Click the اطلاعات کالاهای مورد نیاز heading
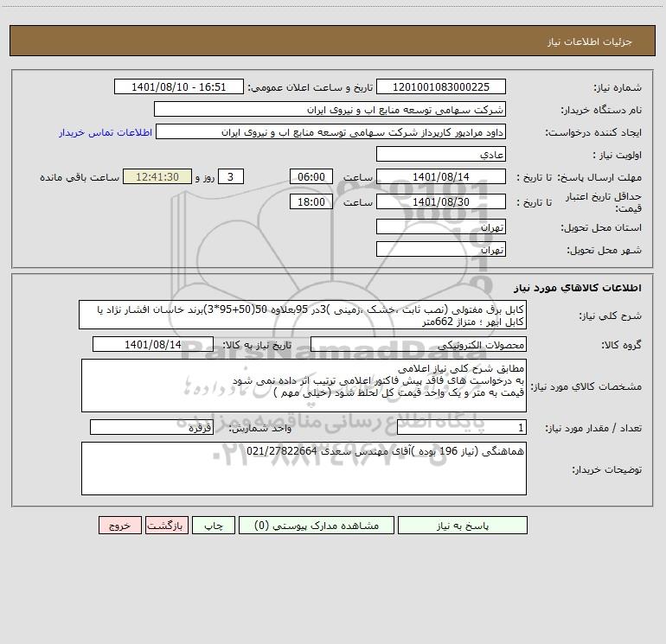This screenshot has width=666, height=644. (x=578, y=288)
